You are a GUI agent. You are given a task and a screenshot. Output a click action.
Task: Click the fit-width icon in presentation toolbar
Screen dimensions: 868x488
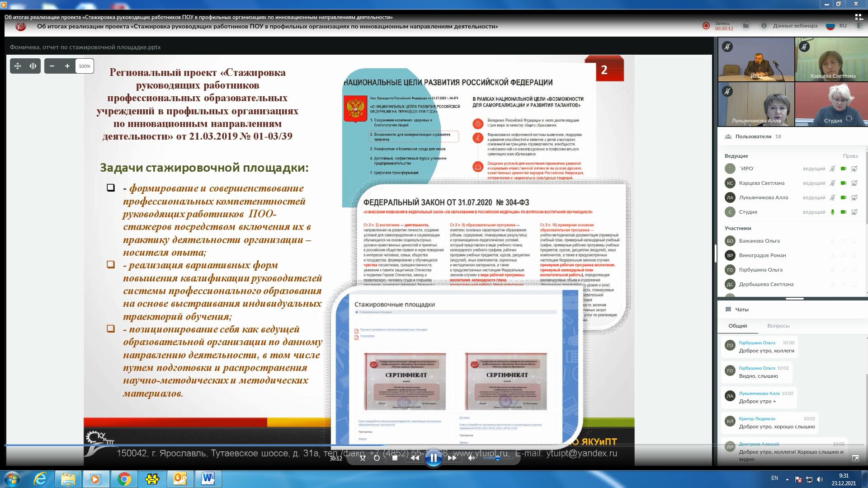click(x=33, y=66)
